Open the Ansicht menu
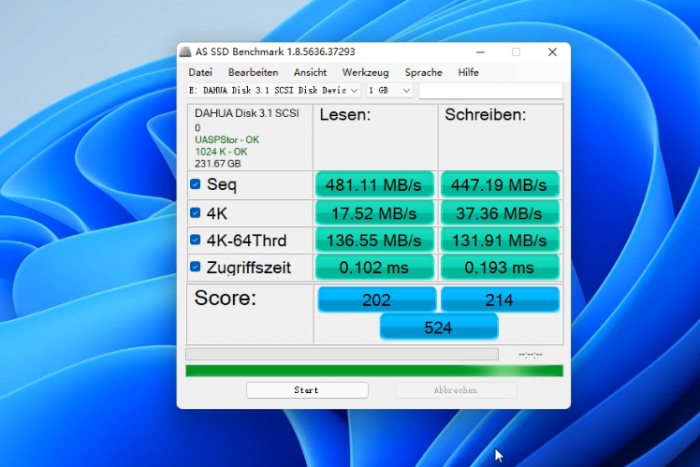 click(x=310, y=72)
